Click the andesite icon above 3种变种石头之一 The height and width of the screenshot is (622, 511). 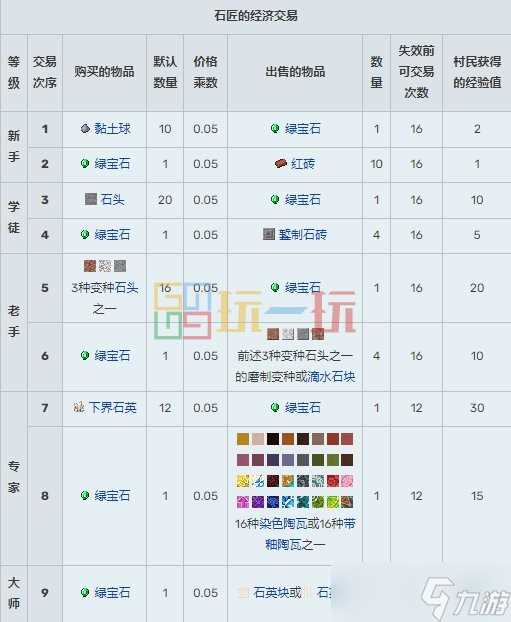coord(120,266)
